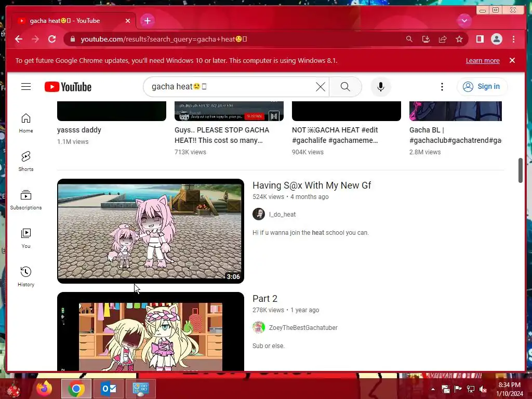Image resolution: width=532 pixels, height=399 pixels.
Task: Open History in the sidebar
Action: 26,276
